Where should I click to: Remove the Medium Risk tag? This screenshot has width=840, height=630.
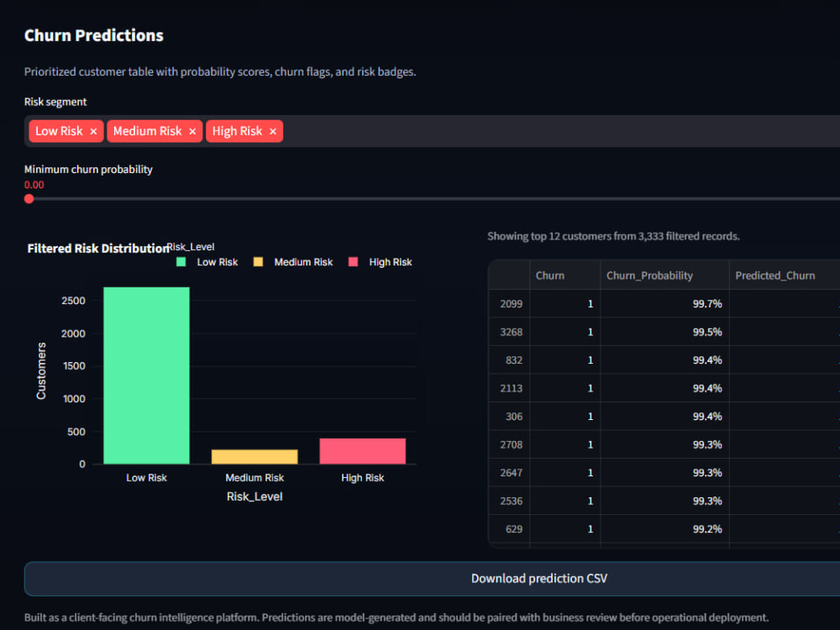click(192, 131)
